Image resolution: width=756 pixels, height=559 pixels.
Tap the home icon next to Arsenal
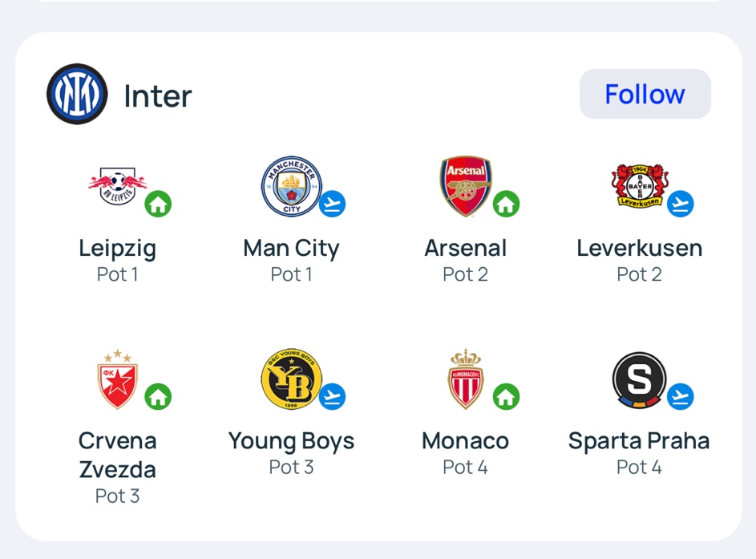506,204
